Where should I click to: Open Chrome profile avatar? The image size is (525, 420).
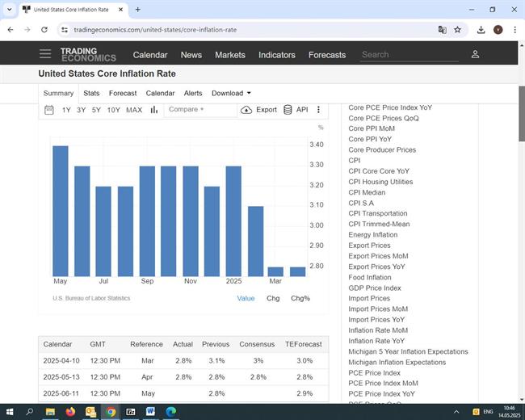point(498,30)
